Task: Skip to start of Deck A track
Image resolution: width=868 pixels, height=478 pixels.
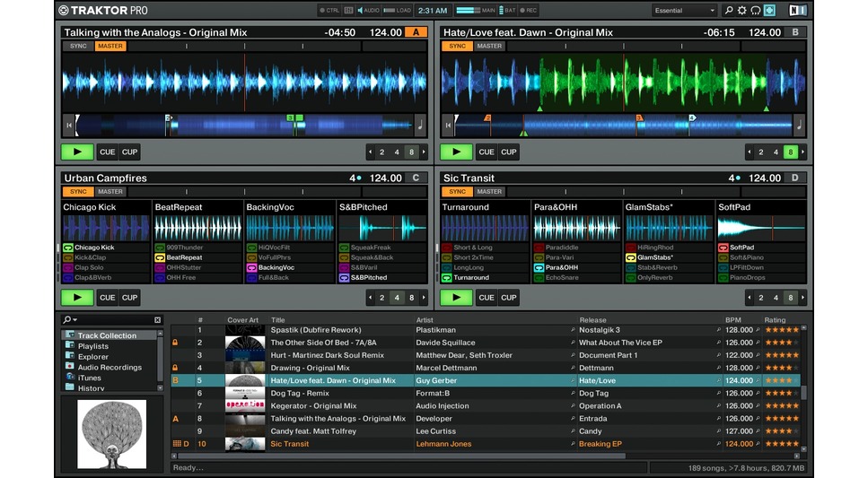Action: click(68, 125)
